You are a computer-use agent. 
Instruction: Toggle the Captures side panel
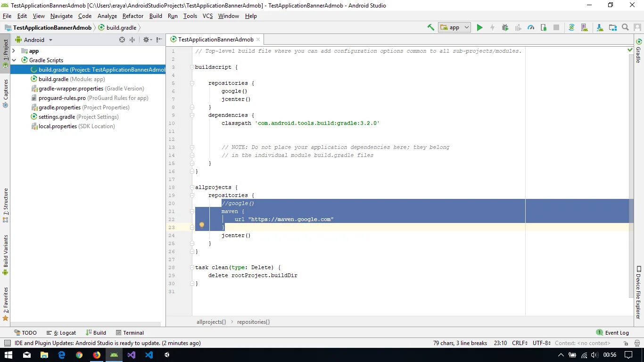[x=5, y=93]
